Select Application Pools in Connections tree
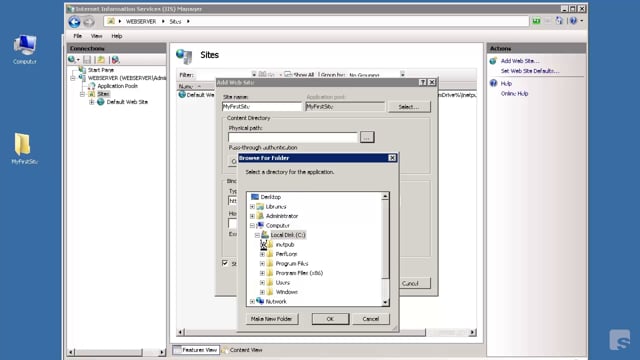The height and width of the screenshot is (360, 640). [117, 86]
